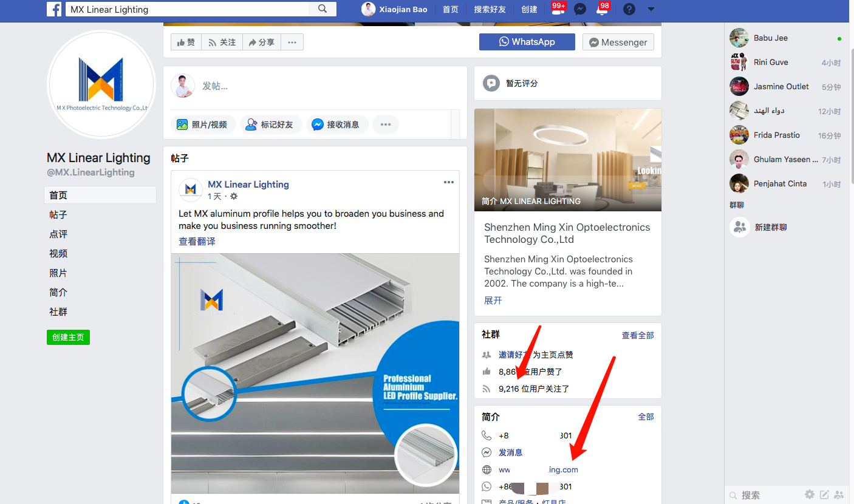Open chat with Rini Guve
This screenshot has height=504, width=854.
point(785,62)
